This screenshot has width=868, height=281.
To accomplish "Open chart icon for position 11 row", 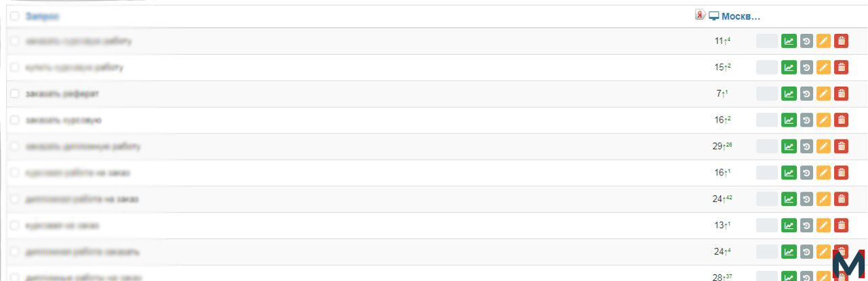I will pyautogui.click(x=789, y=41).
